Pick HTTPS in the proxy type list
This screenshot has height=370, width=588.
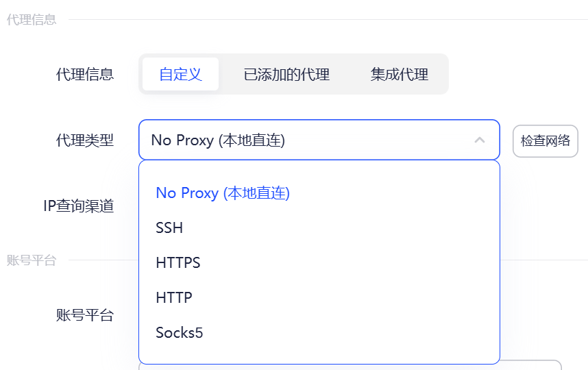click(178, 263)
